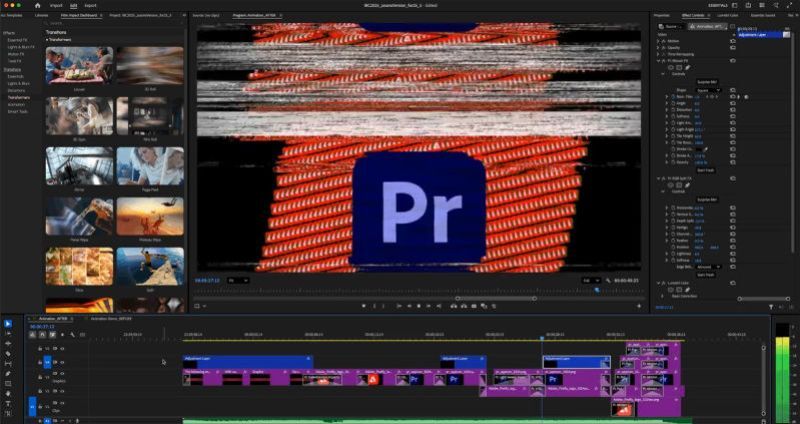Click Surprise Me! under FI RGB Split FX
This screenshot has width=800, height=424.
coord(707,199)
